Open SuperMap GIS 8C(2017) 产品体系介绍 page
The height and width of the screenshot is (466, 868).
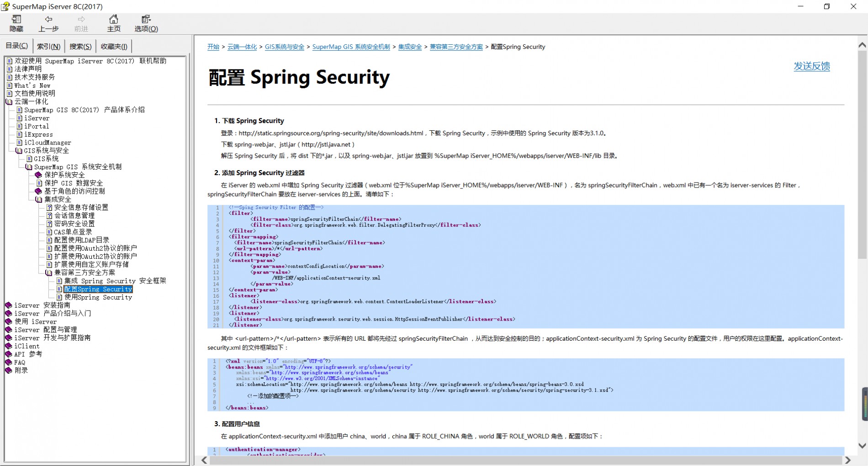coord(85,110)
